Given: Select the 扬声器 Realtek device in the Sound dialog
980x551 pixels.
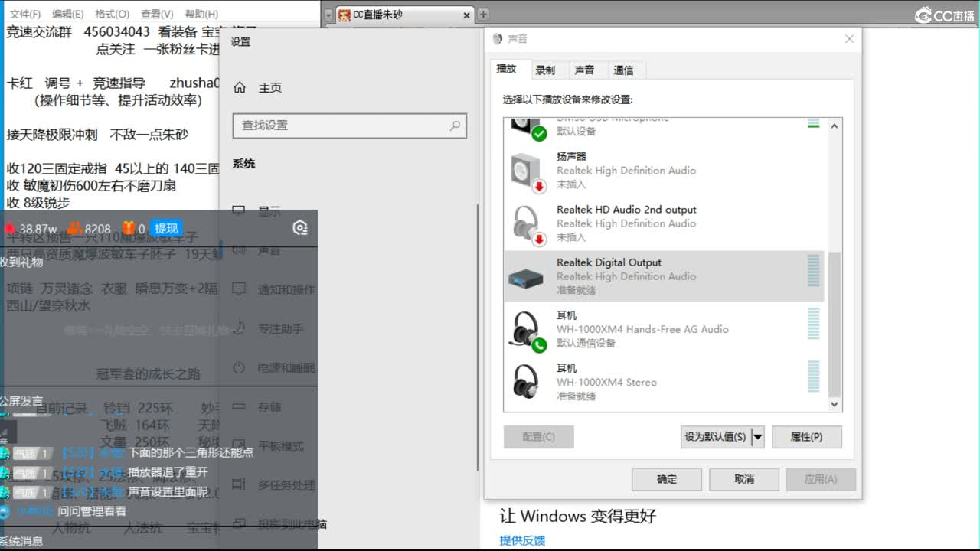Looking at the screenshot, I should [x=665, y=171].
